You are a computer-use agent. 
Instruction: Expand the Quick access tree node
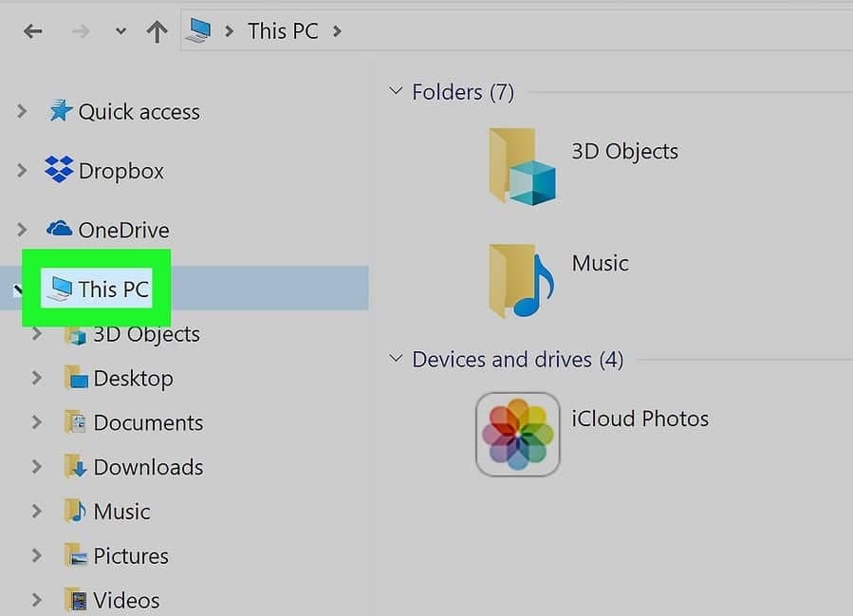[22, 112]
